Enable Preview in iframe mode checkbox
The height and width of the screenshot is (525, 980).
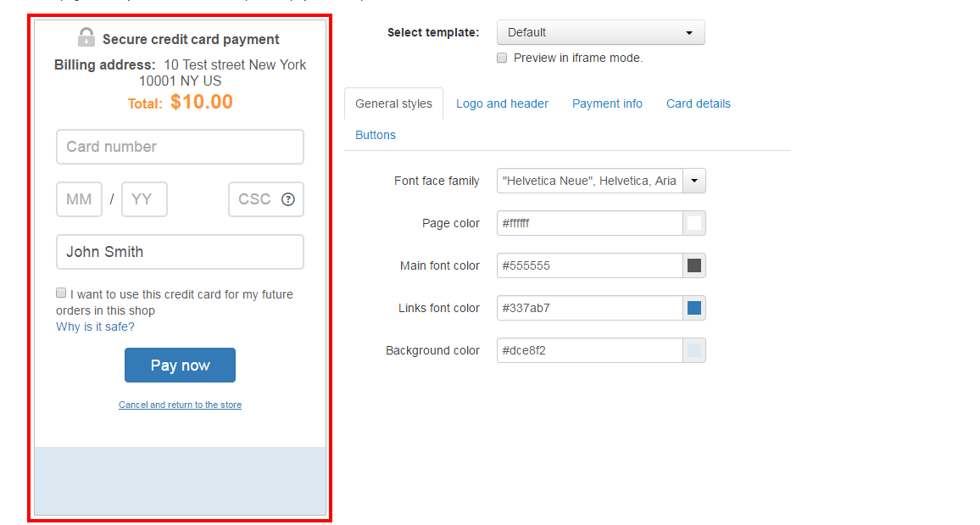tap(502, 59)
